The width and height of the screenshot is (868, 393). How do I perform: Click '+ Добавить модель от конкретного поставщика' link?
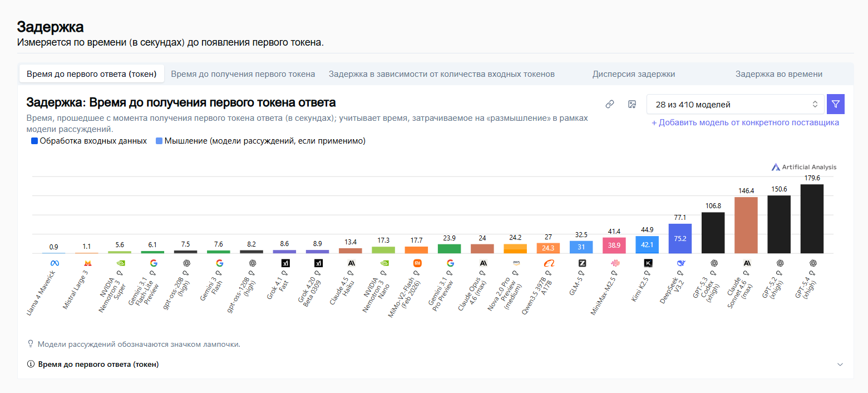745,122
